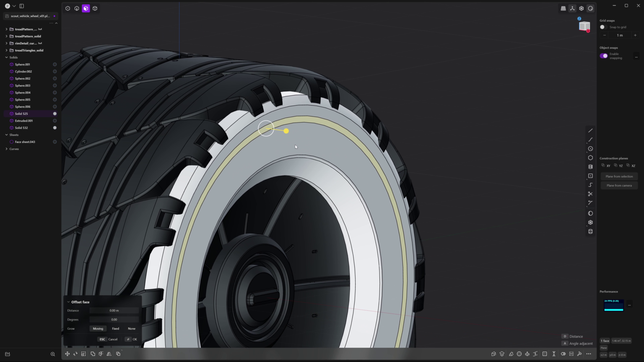Open the search icon at bottom left
Image resolution: width=644 pixels, height=362 pixels.
point(53,354)
